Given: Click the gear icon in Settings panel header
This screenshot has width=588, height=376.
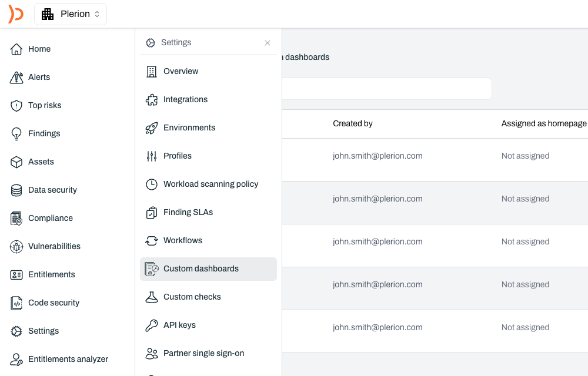Looking at the screenshot, I should coord(151,43).
